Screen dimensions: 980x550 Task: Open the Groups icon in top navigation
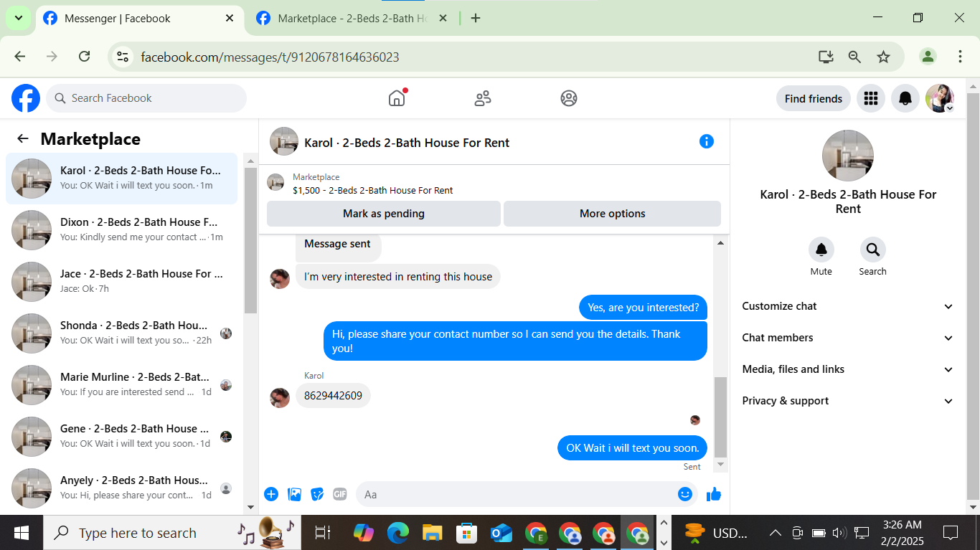[569, 98]
